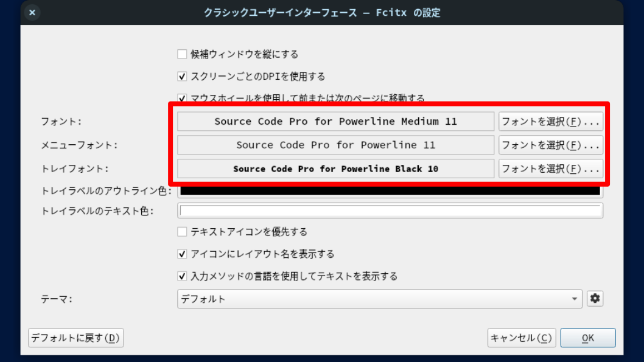Image resolution: width=644 pixels, height=362 pixels.
Task: Expand the テーマ dropdown showing デフォルト
Action: (380, 299)
